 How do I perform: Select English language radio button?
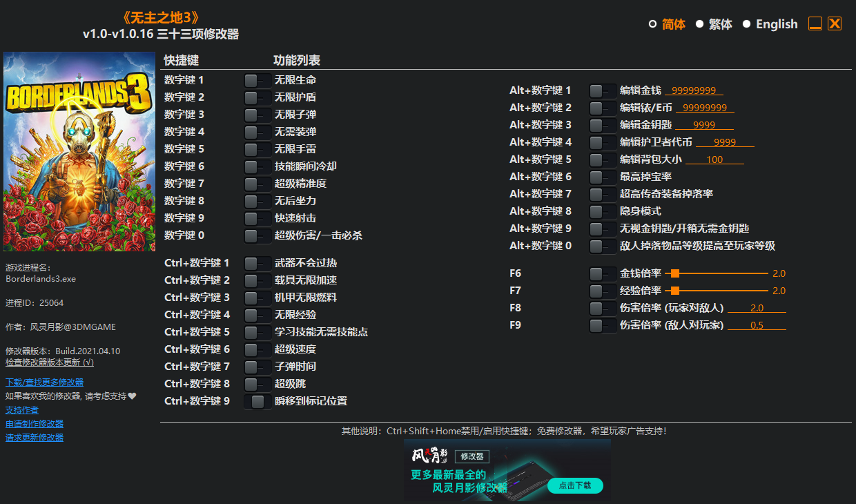tap(746, 24)
